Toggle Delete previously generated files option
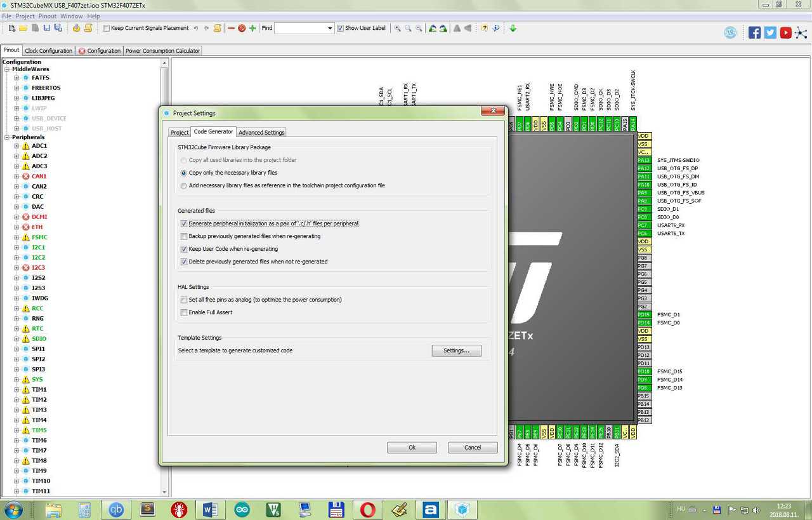The image size is (812, 520). pos(184,262)
